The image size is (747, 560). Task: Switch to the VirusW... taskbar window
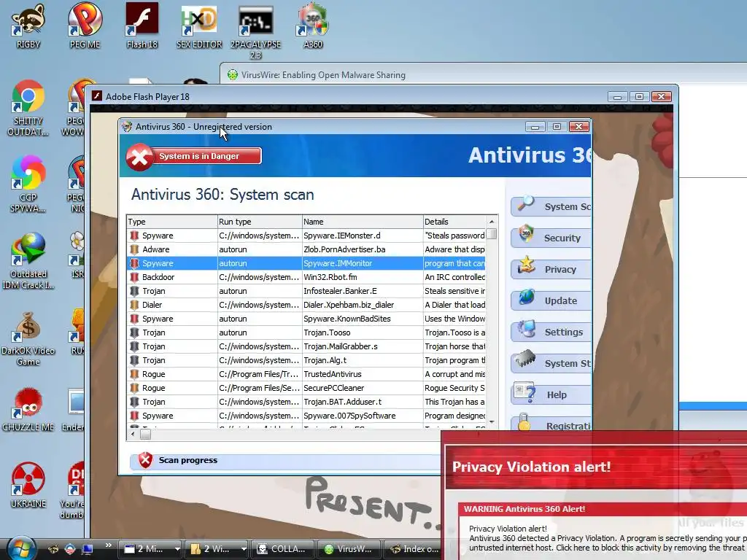pos(349,549)
